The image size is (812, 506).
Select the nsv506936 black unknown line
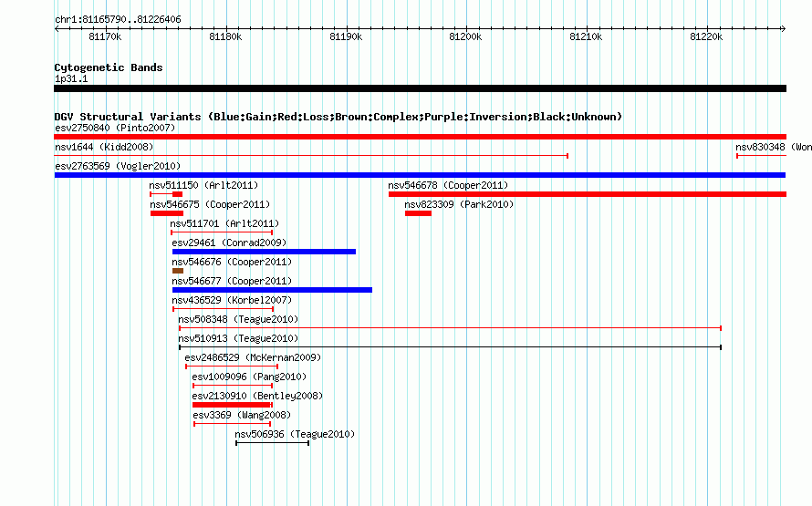tap(273, 443)
